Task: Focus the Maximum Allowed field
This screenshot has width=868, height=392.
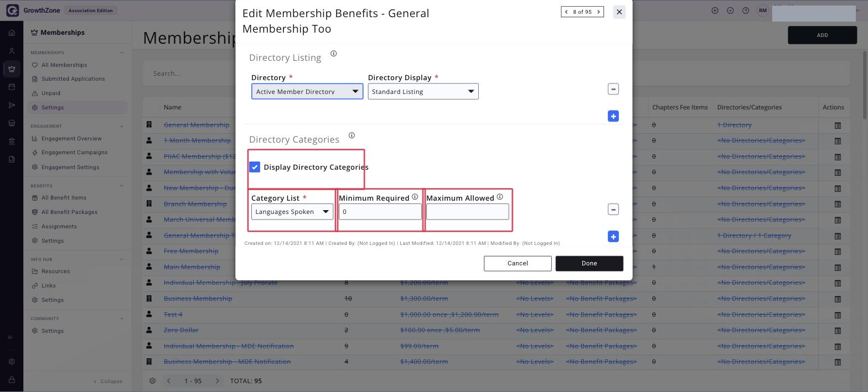Action: click(467, 212)
